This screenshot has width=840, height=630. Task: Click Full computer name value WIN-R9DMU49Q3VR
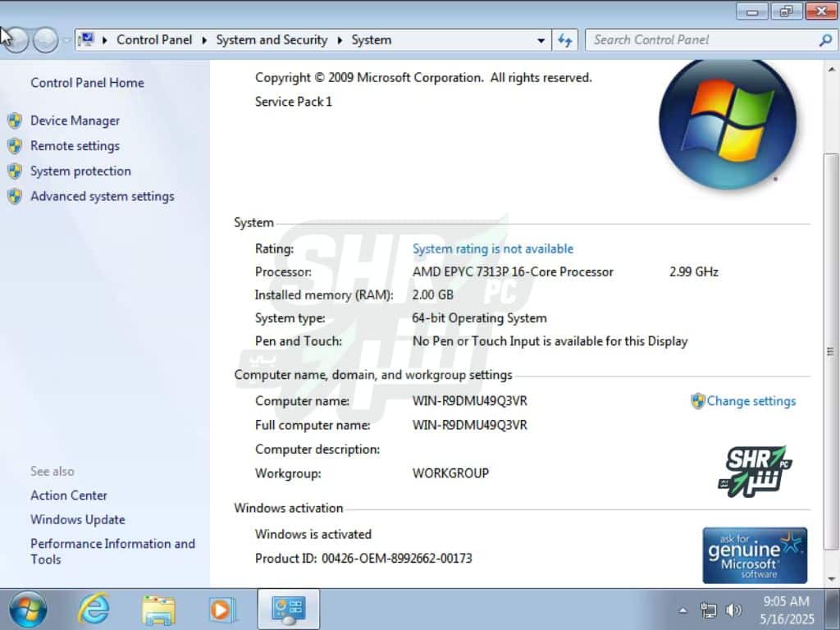pos(470,425)
